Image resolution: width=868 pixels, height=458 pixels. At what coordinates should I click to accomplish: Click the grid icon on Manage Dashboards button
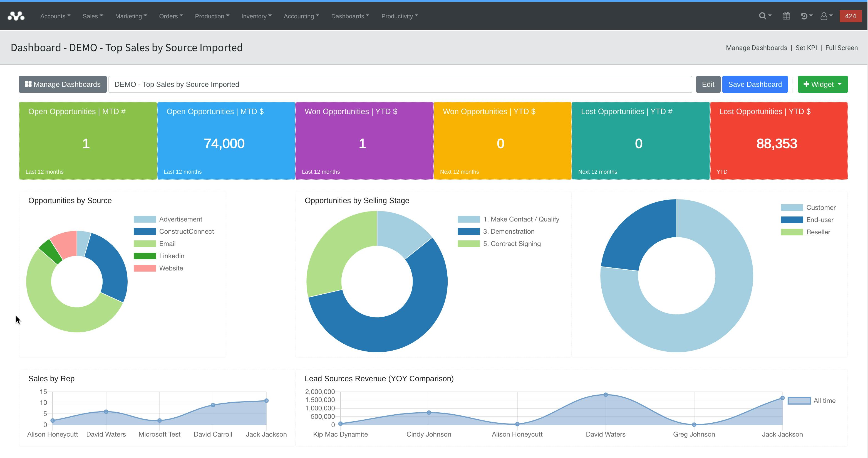(29, 84)
